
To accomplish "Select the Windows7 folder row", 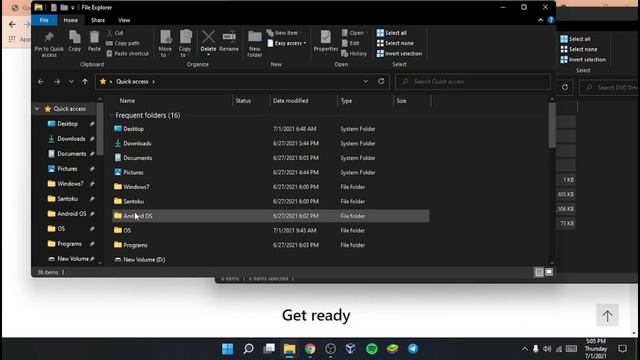I will [x=270, y=187].
